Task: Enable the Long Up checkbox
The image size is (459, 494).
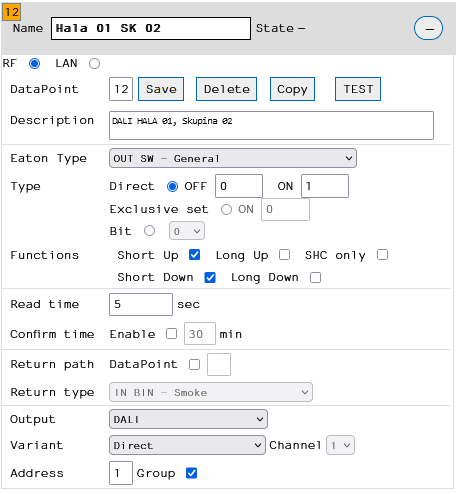Action: [x=284, y=255]
